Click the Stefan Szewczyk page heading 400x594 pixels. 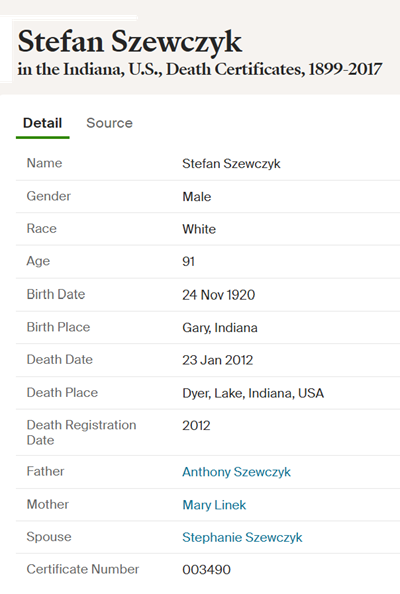click(130, 42)
